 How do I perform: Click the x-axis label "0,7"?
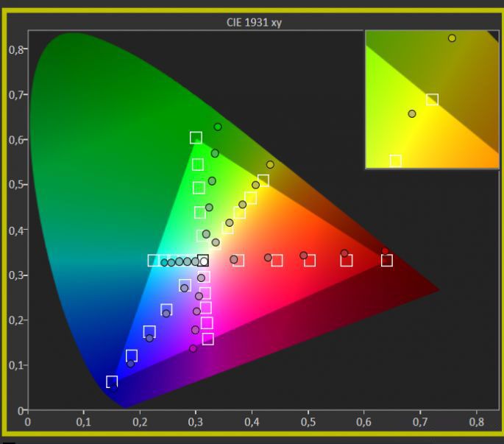(420, 422)
